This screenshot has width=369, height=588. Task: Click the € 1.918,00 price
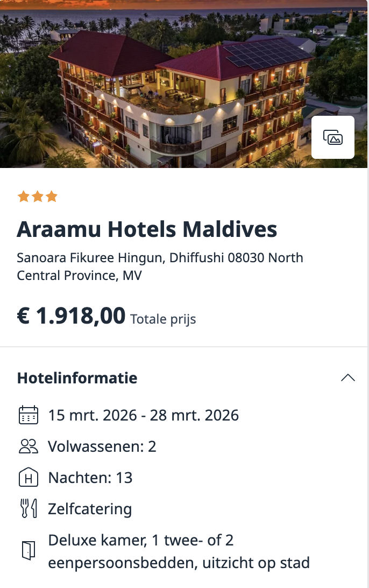[70, 316]
